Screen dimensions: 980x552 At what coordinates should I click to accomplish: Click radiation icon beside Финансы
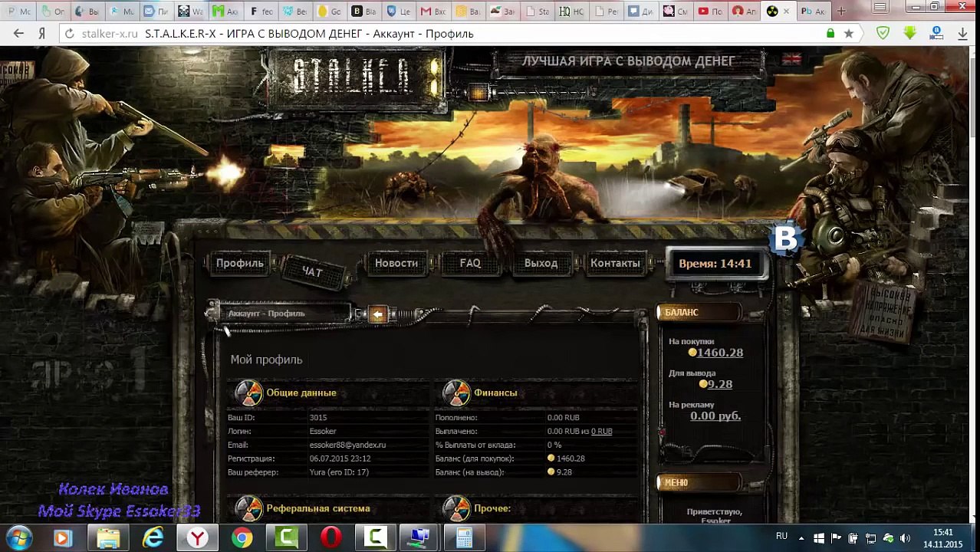point(456,393)
